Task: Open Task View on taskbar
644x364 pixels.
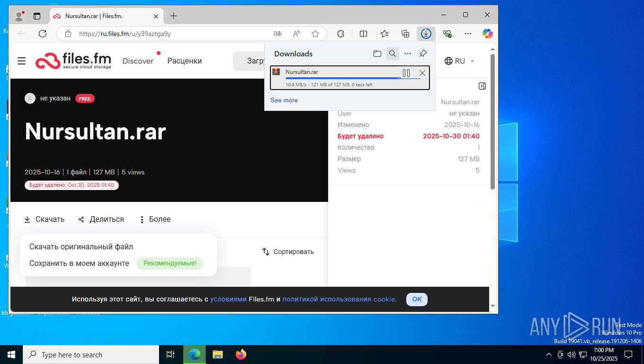Action: point(170,355)
